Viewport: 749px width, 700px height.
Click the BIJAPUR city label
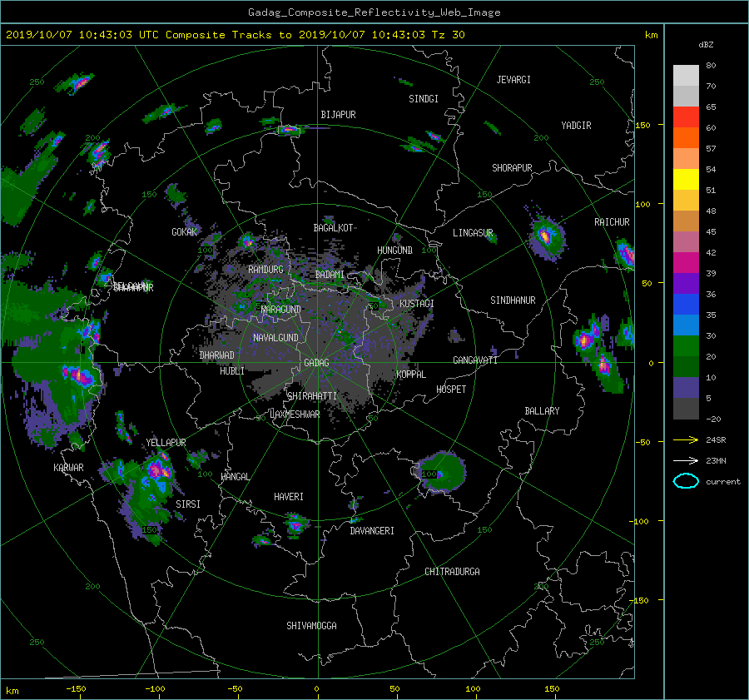[338, 115]
